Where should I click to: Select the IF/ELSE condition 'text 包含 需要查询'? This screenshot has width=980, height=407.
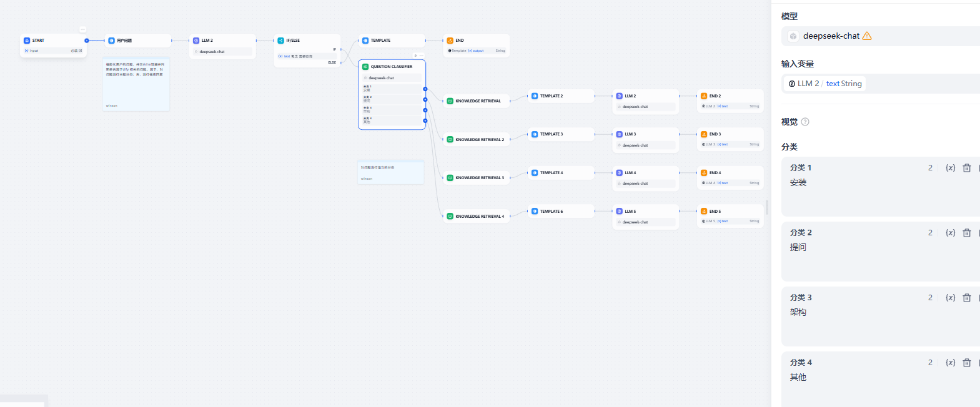pyautogui.click(x=307, y=56)
